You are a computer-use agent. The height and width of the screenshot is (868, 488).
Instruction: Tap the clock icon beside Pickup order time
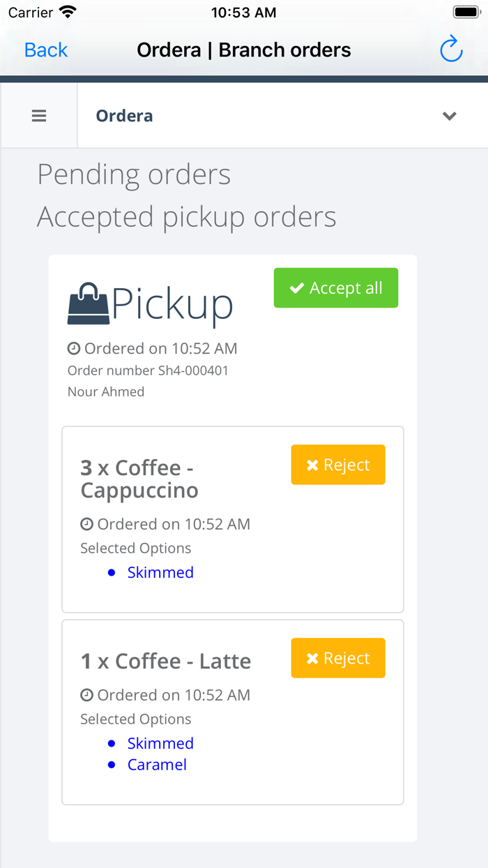(74, 348)
